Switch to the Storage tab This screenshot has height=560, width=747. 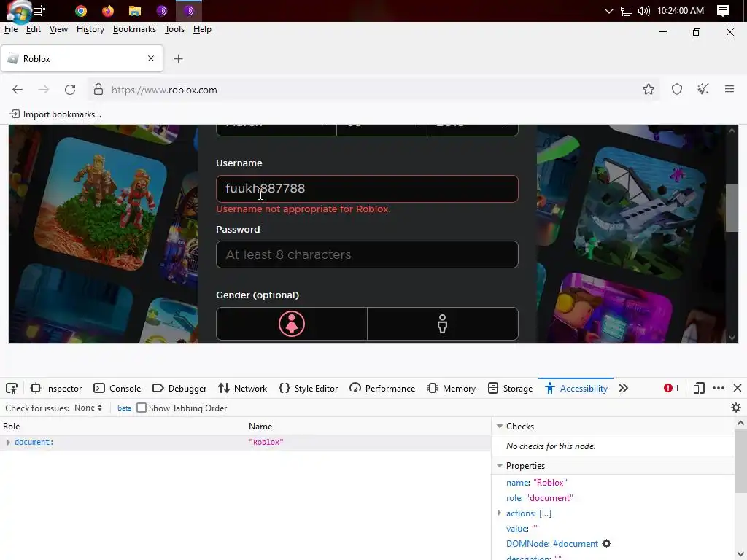click(510, 388)
